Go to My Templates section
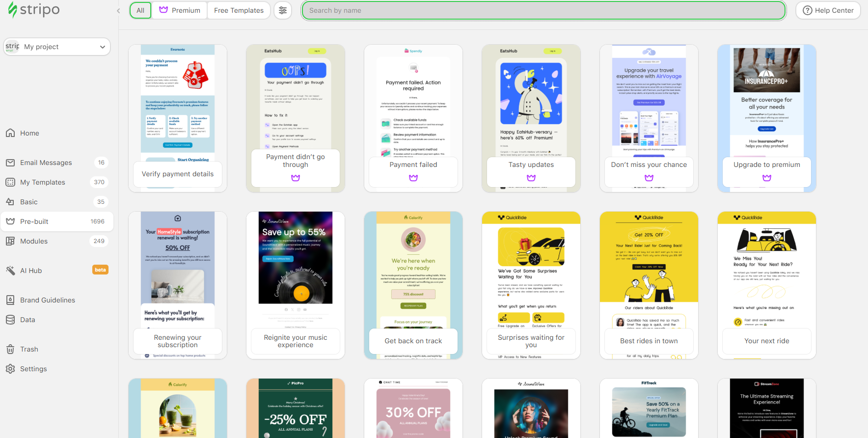 pos(43,182)
